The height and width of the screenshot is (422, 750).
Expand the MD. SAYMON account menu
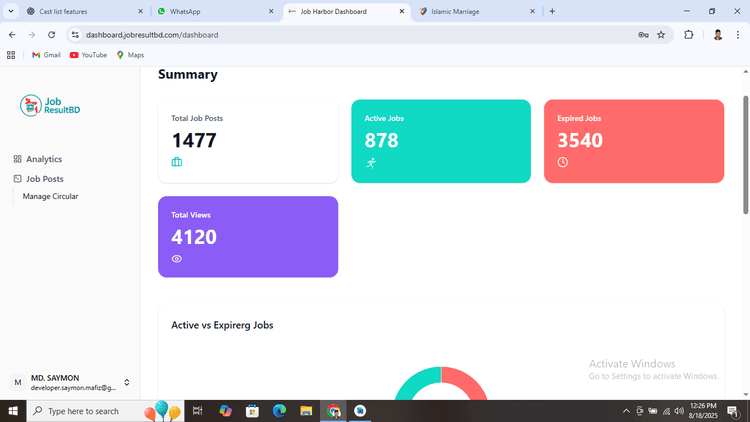click(126, 382)
